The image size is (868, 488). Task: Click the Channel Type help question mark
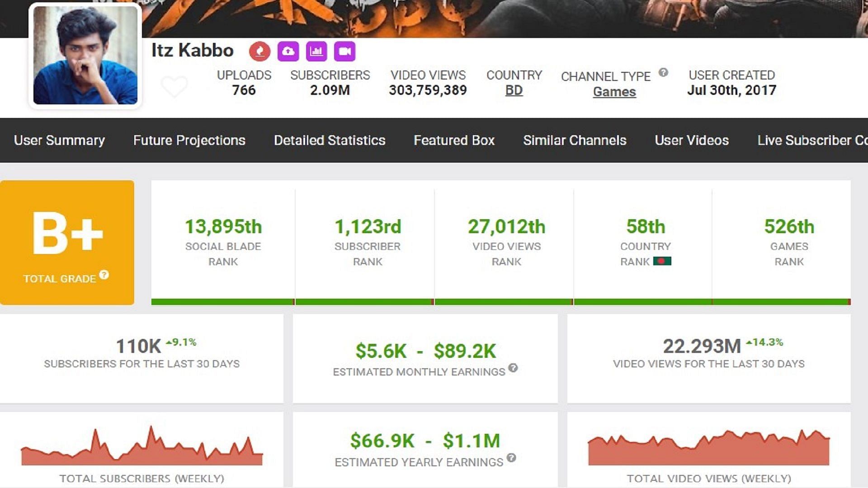663,72
